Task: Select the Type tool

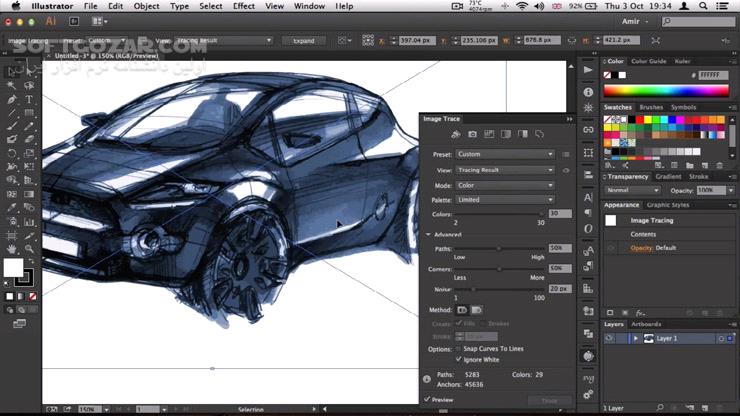Action: tap(29, 100)
